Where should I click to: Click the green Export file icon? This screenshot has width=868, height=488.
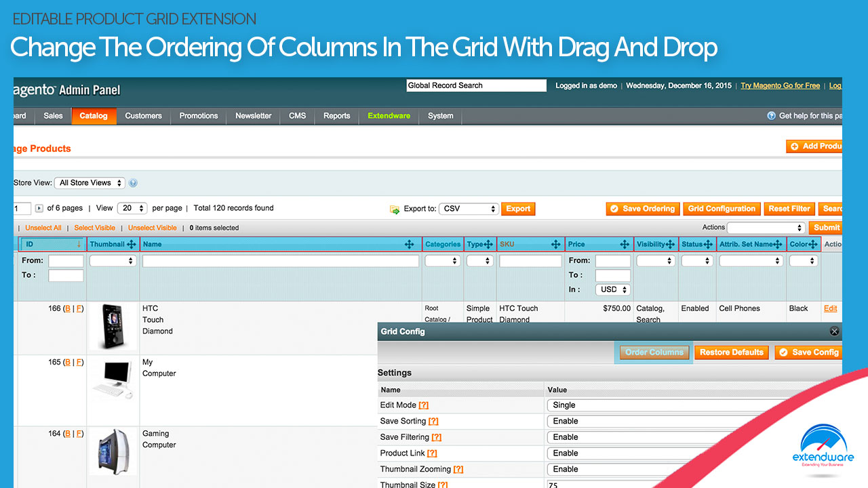[x=395, y=208]
